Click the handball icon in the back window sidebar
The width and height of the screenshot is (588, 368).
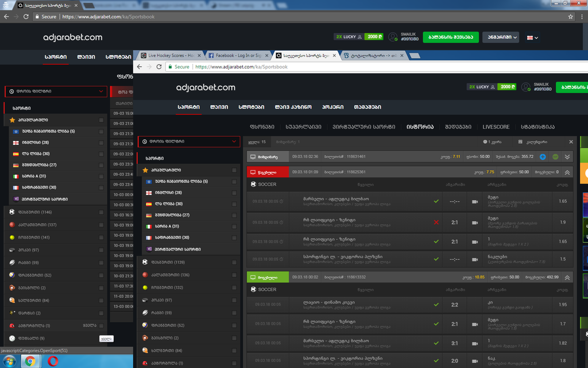(12, 300)
